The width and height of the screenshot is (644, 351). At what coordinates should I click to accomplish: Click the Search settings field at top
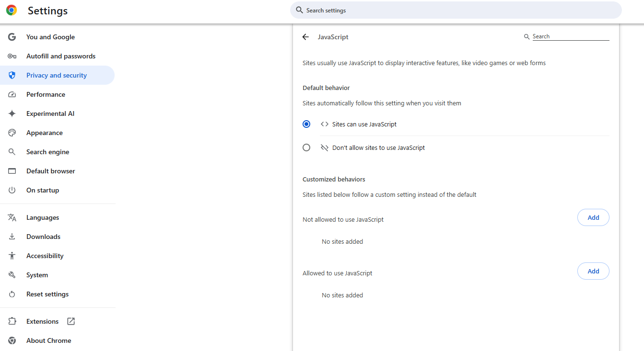tap(456, 10)
